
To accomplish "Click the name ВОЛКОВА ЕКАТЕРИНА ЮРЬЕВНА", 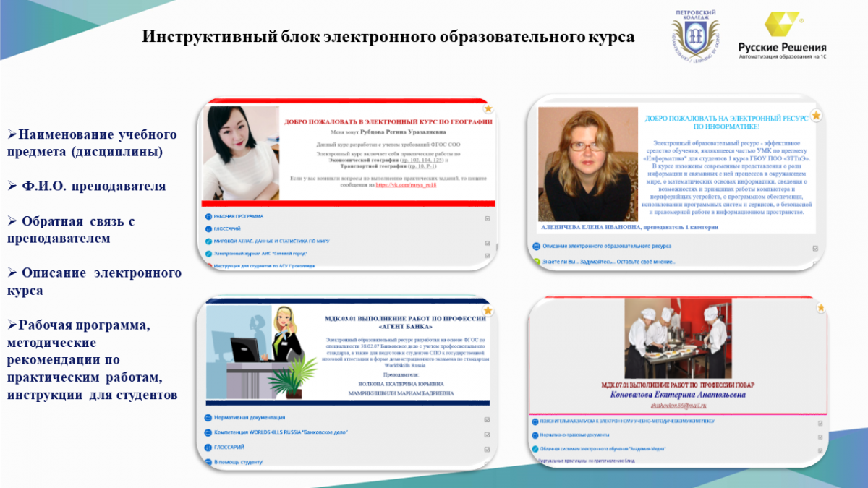I will pos(401,384).
